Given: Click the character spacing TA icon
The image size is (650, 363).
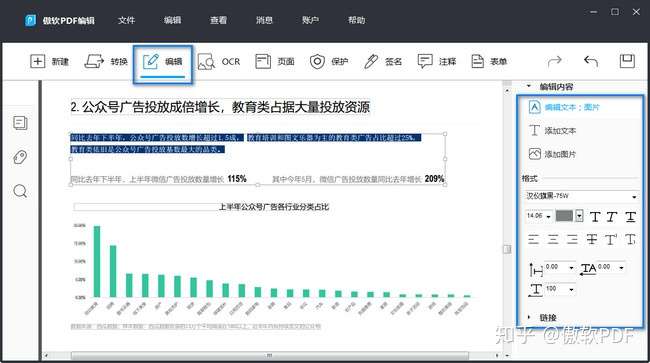Looking at the screenshot, I should coord(588,269).
